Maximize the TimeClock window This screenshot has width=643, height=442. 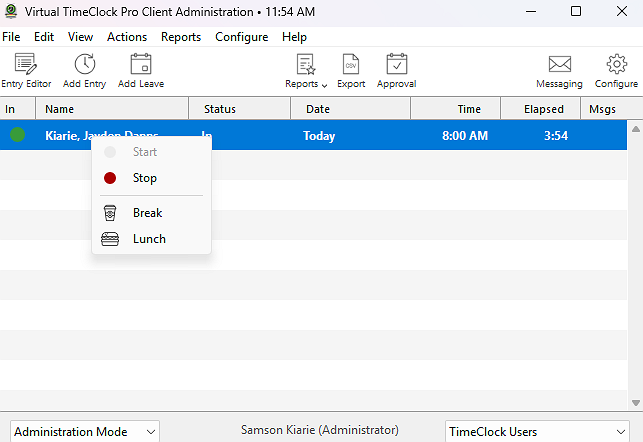click(576, 11)
